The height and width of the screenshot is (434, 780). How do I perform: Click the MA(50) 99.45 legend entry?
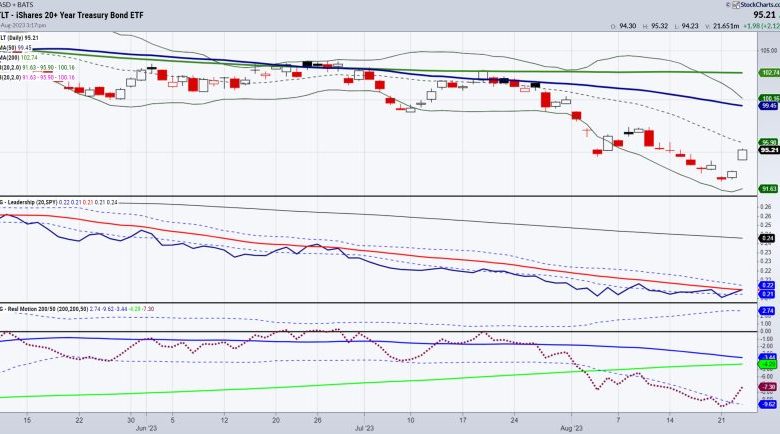[16, 48]
